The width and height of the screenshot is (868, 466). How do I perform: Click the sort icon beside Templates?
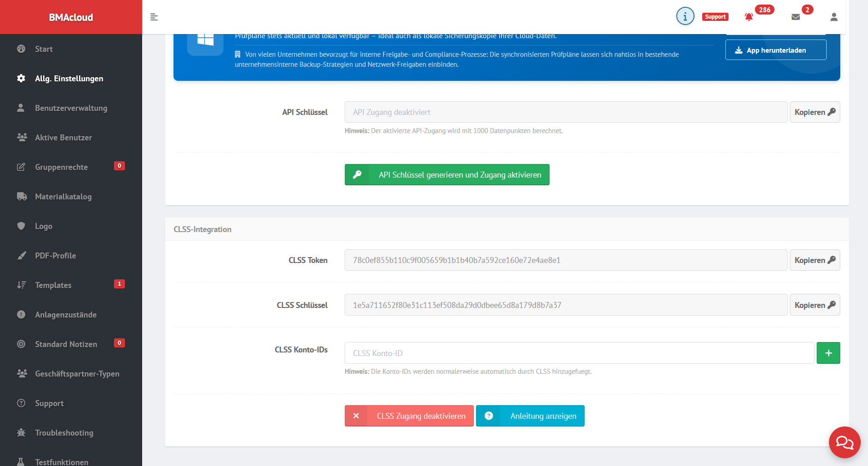tap(21, 285)
